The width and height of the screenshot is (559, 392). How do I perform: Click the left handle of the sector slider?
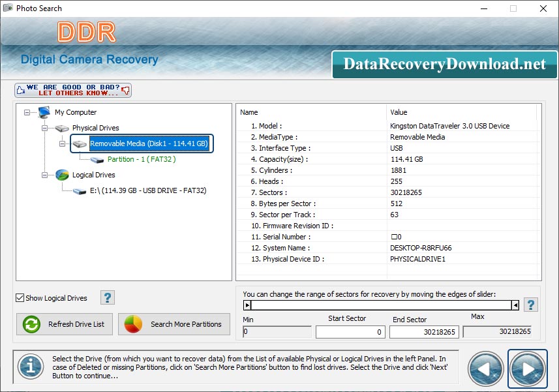[247, 305]
